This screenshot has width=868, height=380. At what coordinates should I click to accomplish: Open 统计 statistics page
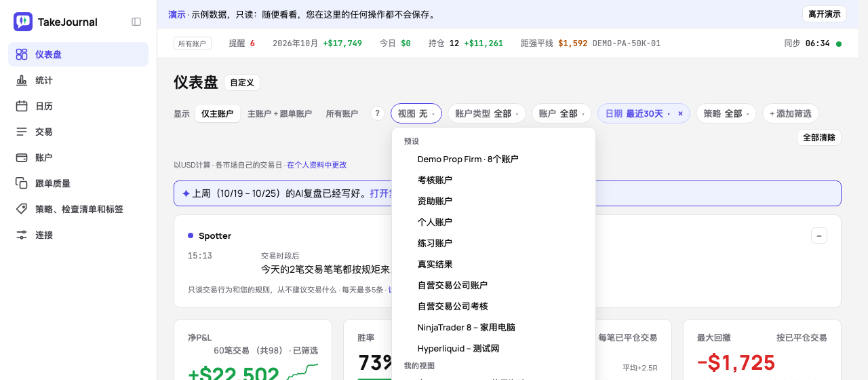click(78, 80)
